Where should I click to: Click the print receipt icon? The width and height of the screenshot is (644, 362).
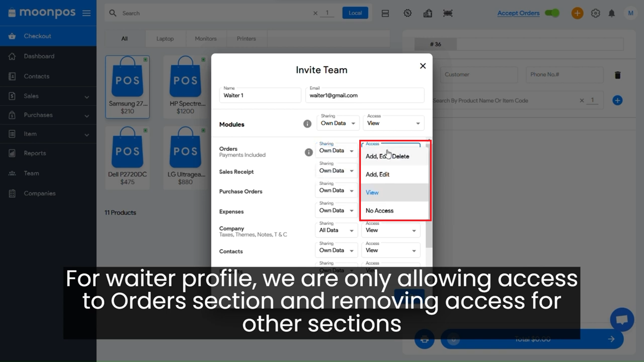[424, 339]
